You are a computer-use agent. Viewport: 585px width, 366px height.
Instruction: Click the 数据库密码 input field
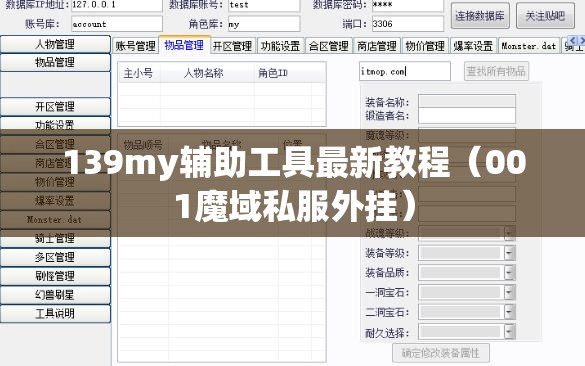click(408, 5)
